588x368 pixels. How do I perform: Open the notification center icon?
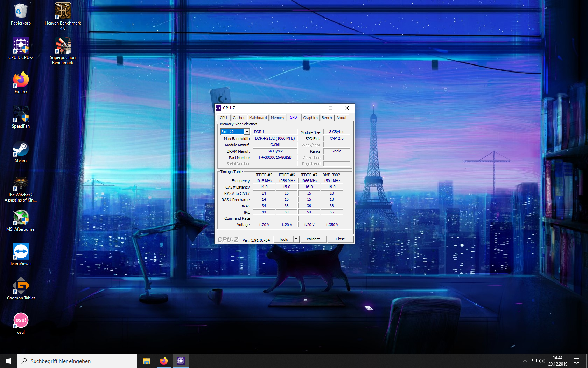pyautogui.click(x=576, y=361)
